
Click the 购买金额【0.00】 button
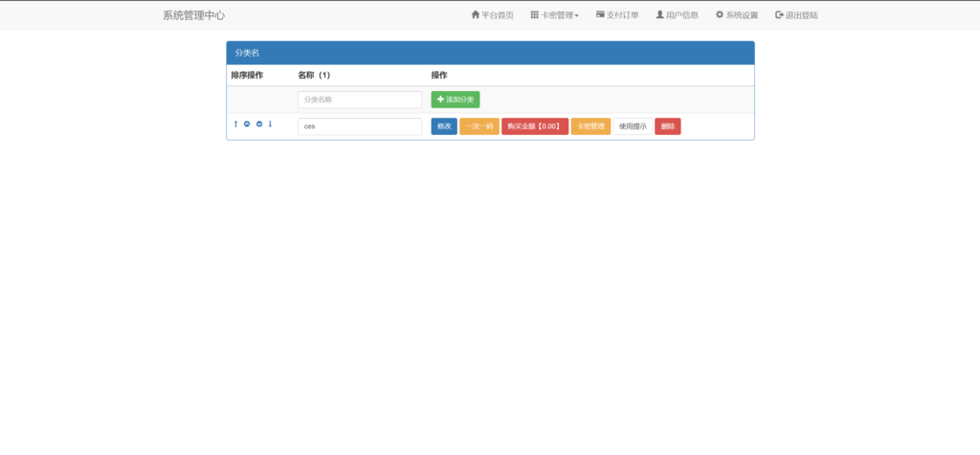(x=534, y=126)
